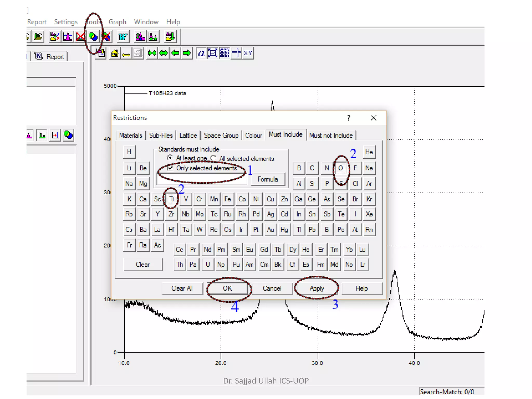Screen dimensions: 532x399
Task: Select the O element button
Action: click(341, 168)
